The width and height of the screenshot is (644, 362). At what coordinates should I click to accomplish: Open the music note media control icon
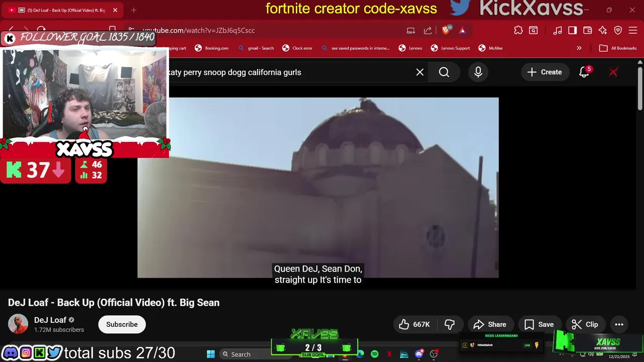(557, 30)
